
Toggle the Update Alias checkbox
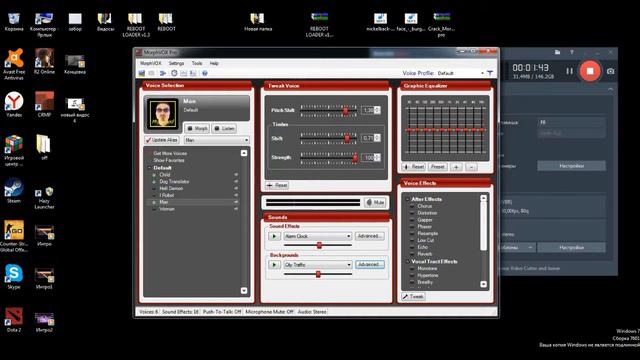[x=162, y=140]
